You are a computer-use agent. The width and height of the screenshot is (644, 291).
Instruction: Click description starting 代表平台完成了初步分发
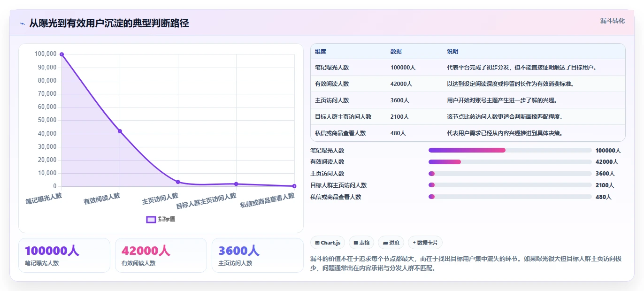522,68
